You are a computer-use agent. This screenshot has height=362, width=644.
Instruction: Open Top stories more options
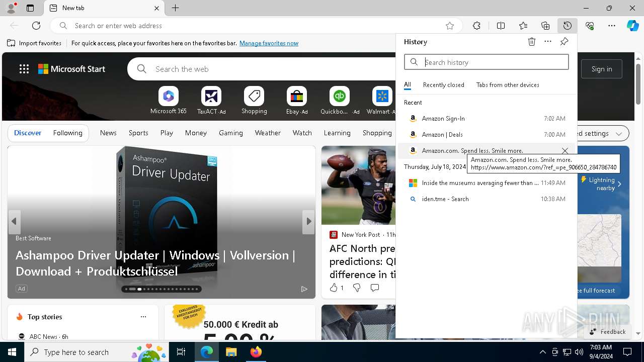[143, 317]
